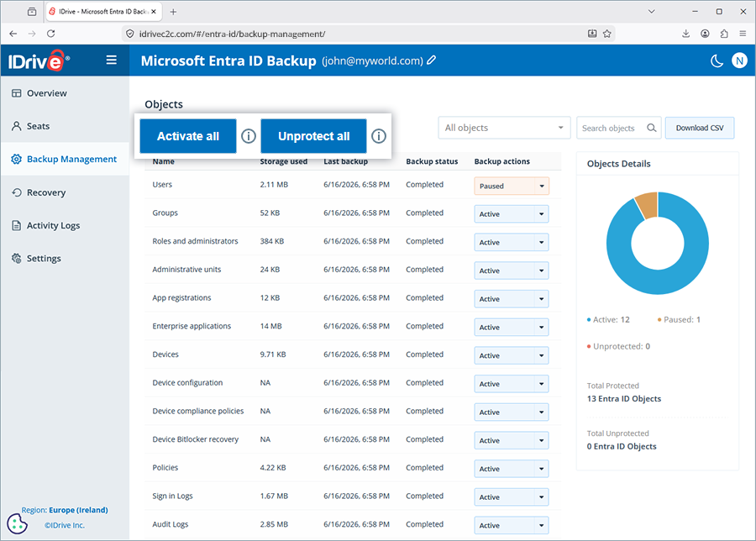Click the Storage used column header
756x541 pixels.
284,161
